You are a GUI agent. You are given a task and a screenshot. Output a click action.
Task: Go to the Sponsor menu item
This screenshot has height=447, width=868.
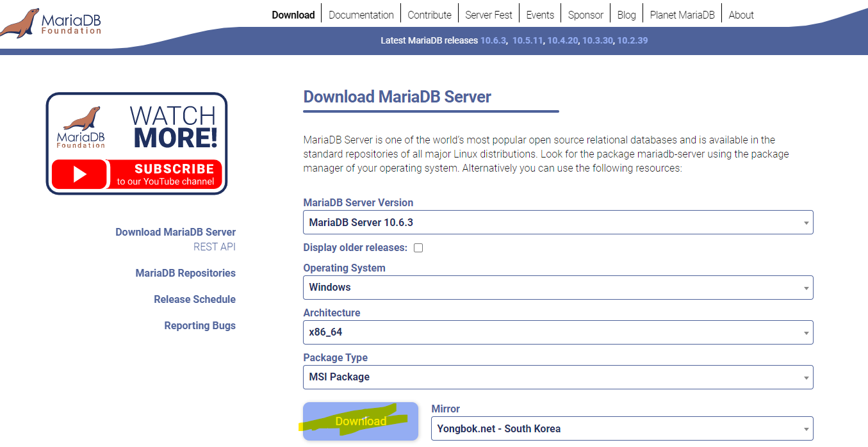[x=585, y=15]
